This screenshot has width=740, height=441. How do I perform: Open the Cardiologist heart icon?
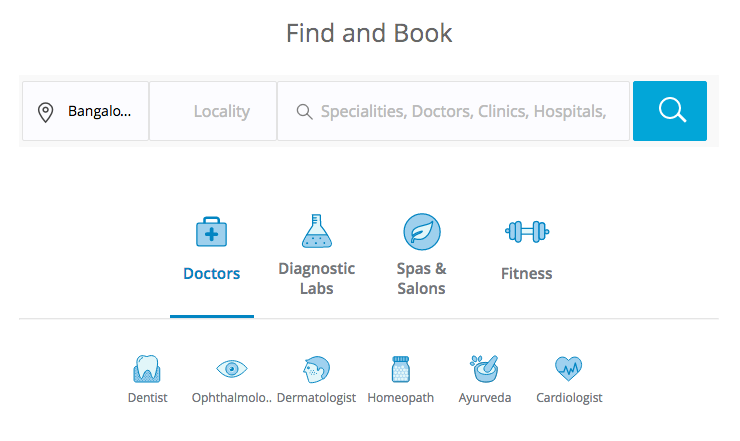tap(569, 369)
